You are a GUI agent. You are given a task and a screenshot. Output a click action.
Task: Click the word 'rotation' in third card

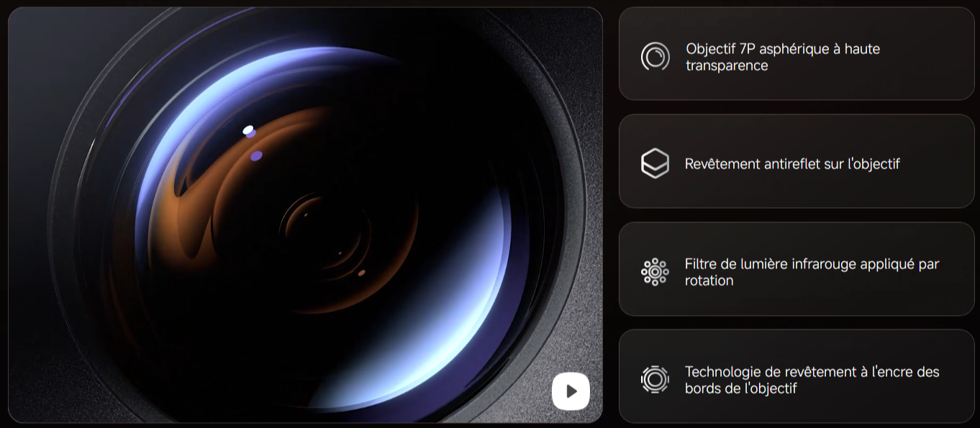point(709,281)
